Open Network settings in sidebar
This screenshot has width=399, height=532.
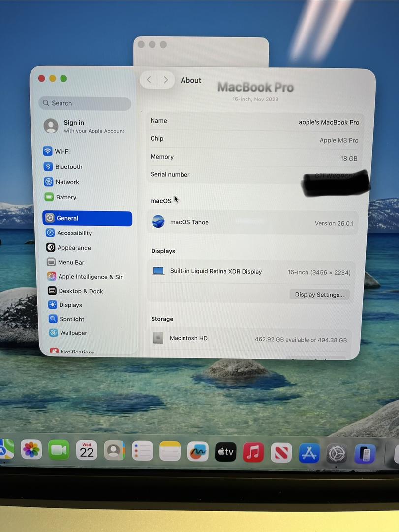61,182
